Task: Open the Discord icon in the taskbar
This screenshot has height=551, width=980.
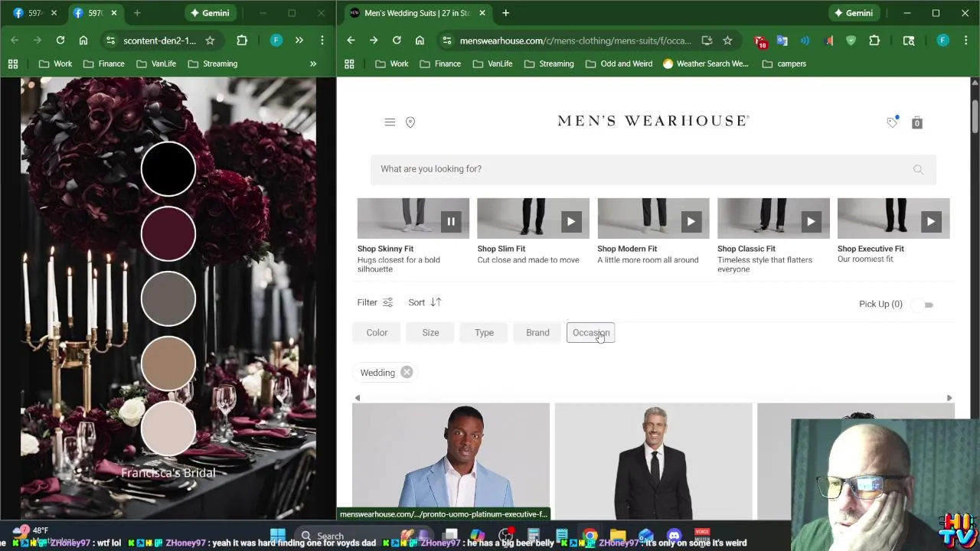Action: click(x=674, y=536)
